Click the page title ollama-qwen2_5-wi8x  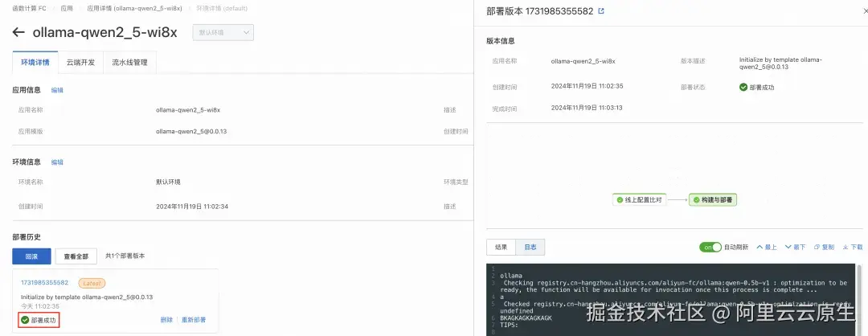(x=105, y=32)
